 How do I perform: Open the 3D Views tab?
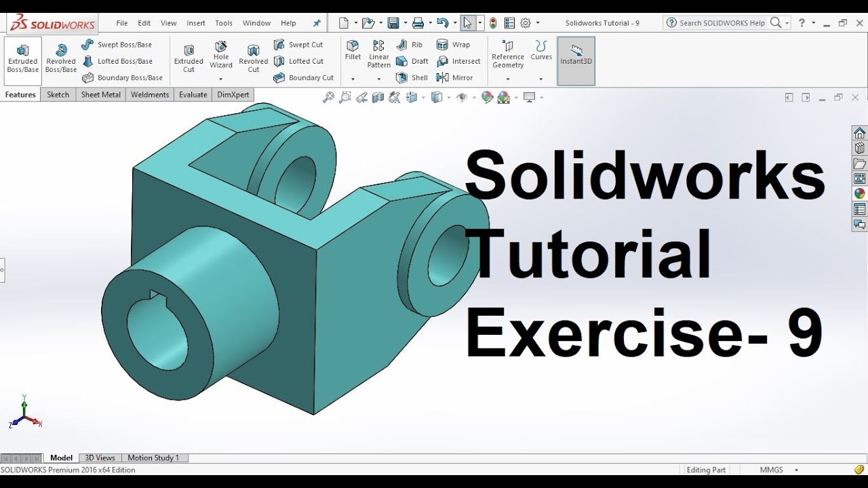coord(100,458)
